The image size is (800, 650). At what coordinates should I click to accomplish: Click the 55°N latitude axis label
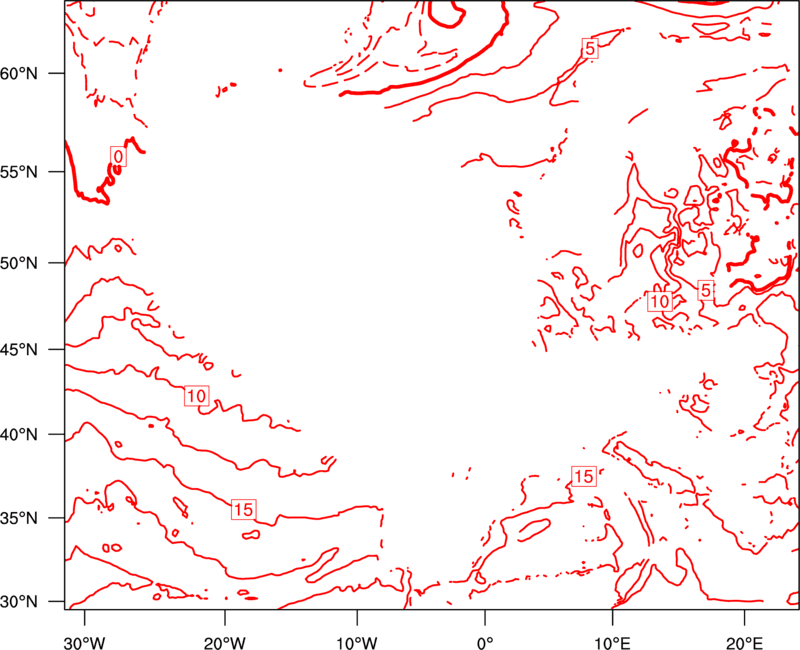[19, 171]
